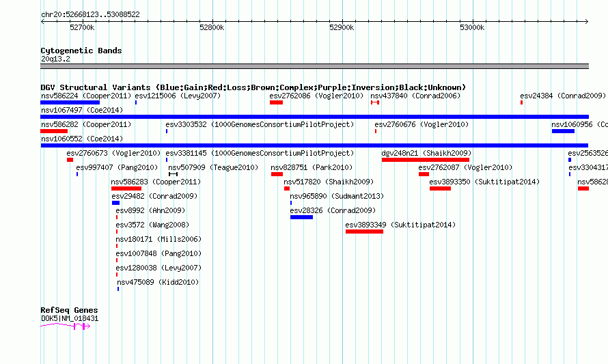Open the nsv1067497 (Coe2014) variant

point(82,110)
